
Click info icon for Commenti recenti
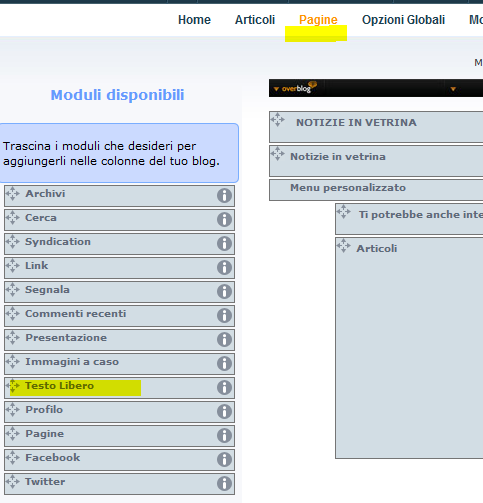[x=224, y=316]
